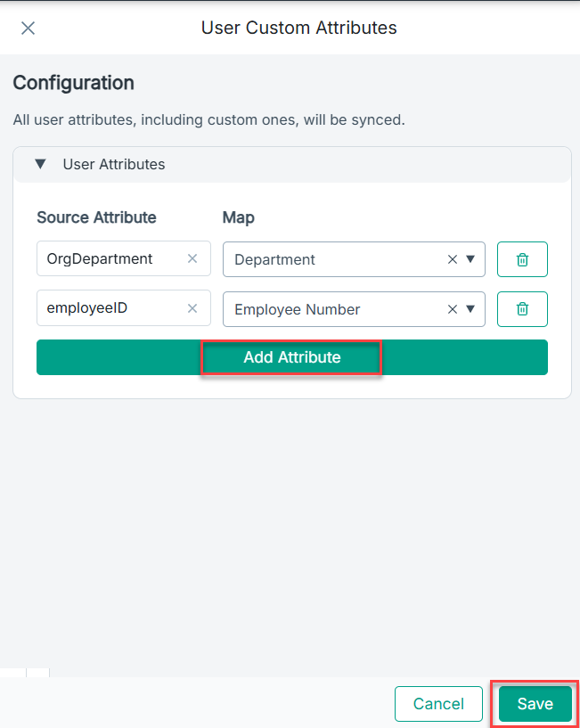
Task: Clear the Employee Number map selection
Action: (452, 309)
